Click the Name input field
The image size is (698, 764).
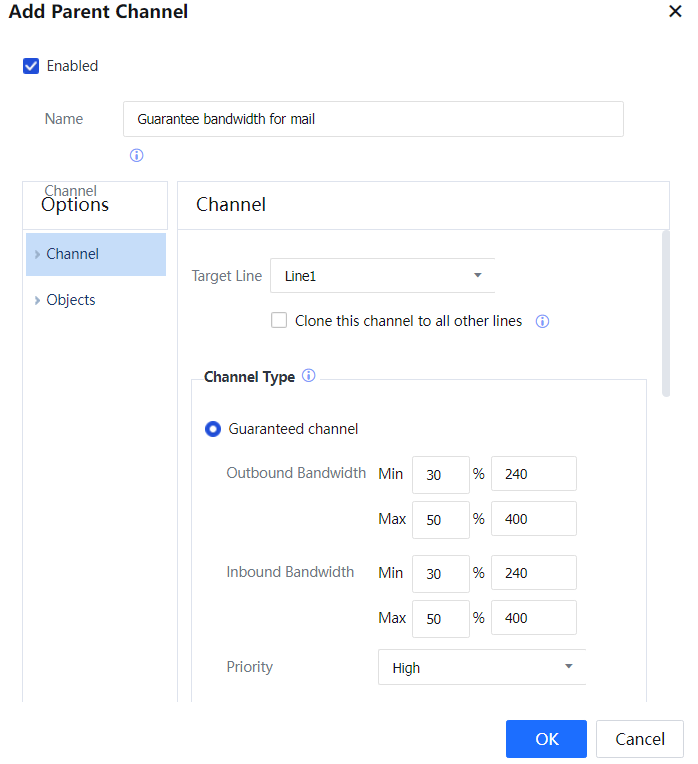[373, 119]
